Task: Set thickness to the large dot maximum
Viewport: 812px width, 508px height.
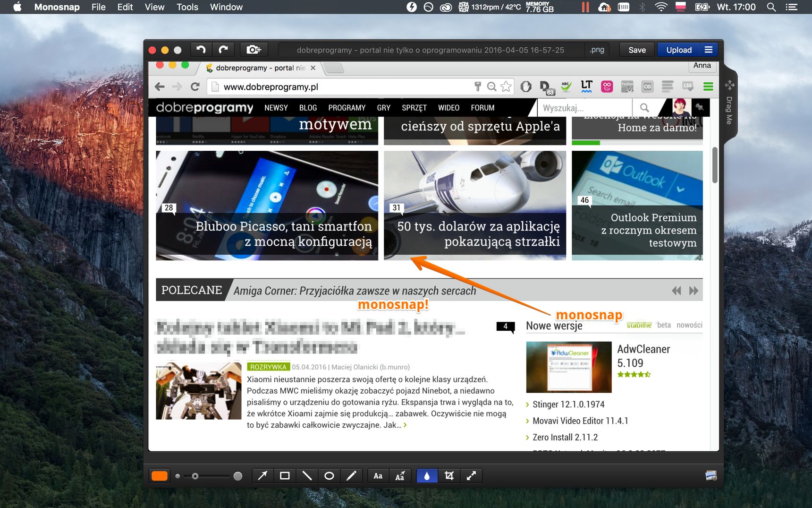Action: pos(238,476)
